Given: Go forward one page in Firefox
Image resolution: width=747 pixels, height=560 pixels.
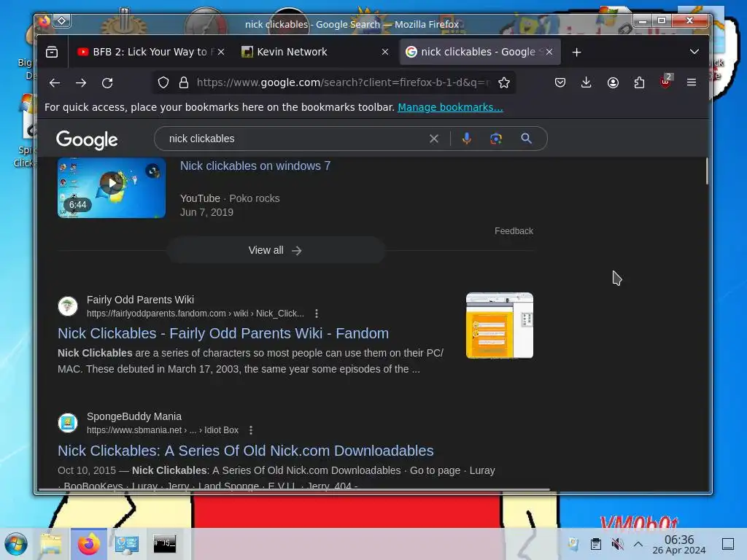Looking at the screenshot, I should click(81, 83).
